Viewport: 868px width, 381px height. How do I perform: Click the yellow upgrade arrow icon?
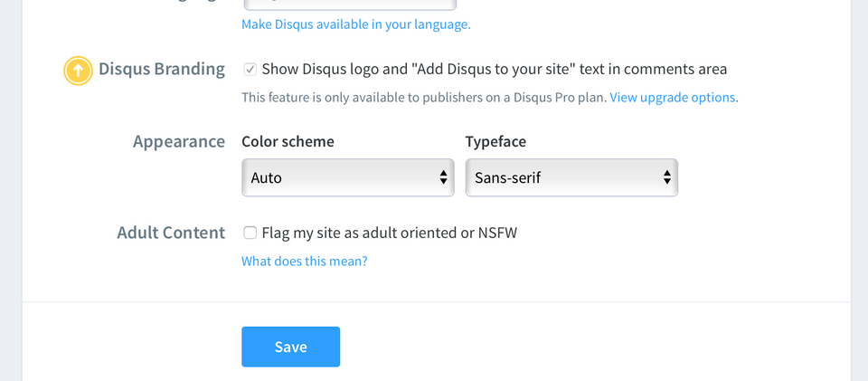78,71
